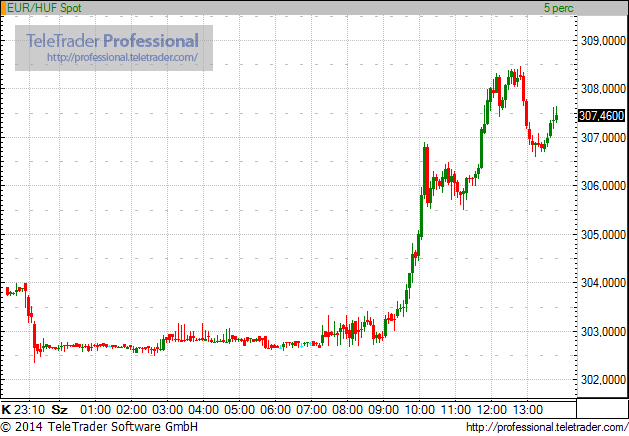This screenshot has width=629, height=436.
Task: Click the 03:00 time axis label
Action: tap(168, 410)
